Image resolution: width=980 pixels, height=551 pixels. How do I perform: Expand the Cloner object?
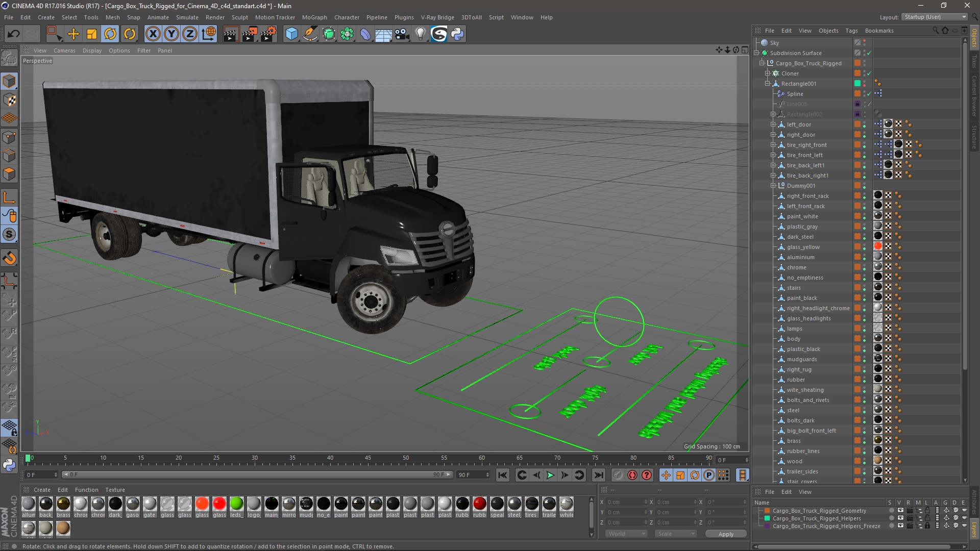click(768, 73)
